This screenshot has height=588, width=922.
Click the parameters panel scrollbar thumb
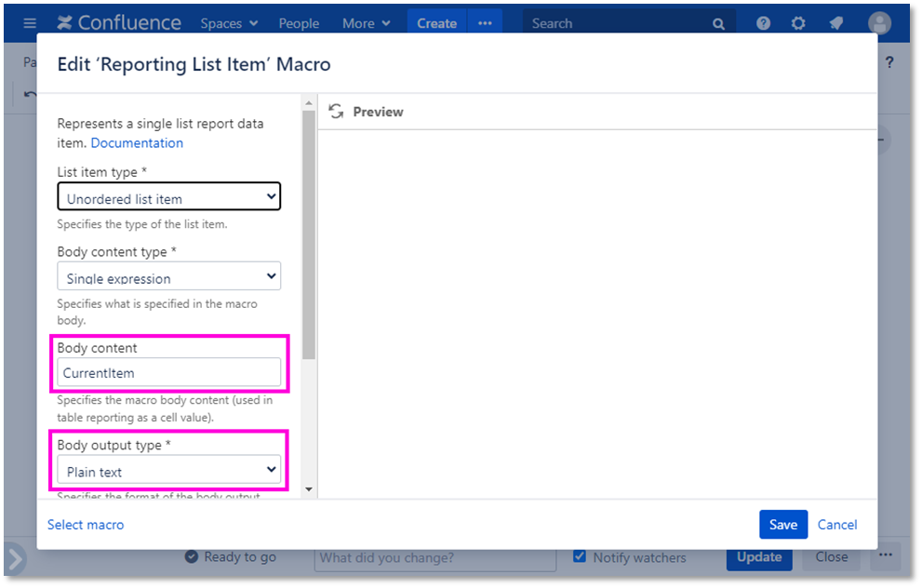[x=309, y=234]
